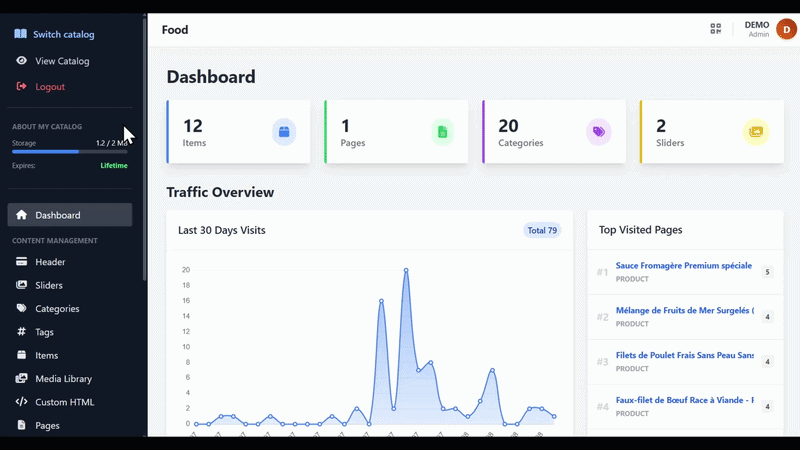Click the 12 Items stat card

tap(238, 132)
